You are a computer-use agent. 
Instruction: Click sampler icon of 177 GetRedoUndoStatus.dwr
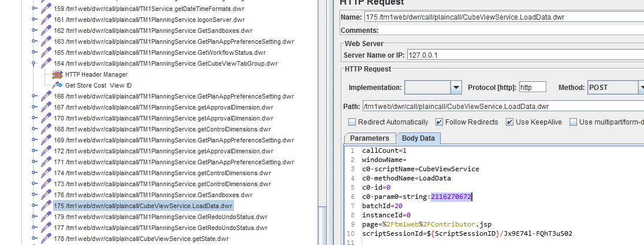(46, 228)
